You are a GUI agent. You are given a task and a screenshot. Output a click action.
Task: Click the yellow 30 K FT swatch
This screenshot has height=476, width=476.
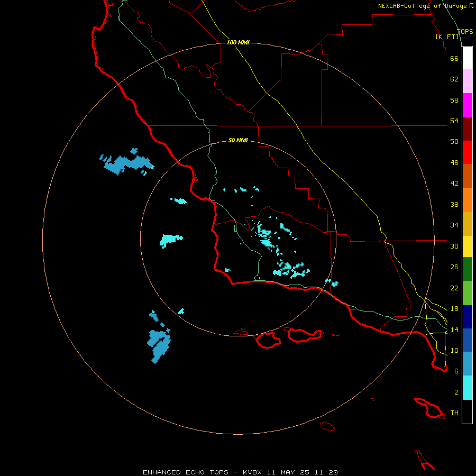[x=467, y=246]
